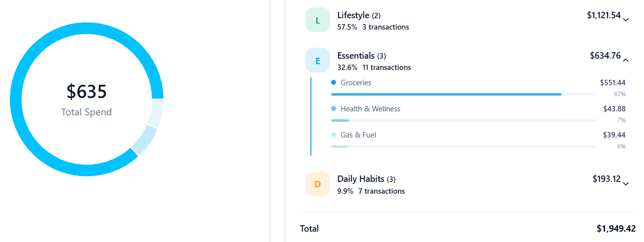Click the Groceries 87% progress bar
The height and width of the screenshot is (242, 644).
tap(446, 94)
